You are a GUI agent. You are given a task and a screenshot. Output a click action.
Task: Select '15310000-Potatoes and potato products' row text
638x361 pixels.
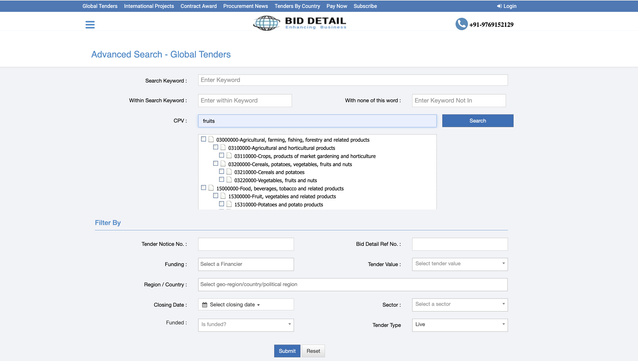279,205
